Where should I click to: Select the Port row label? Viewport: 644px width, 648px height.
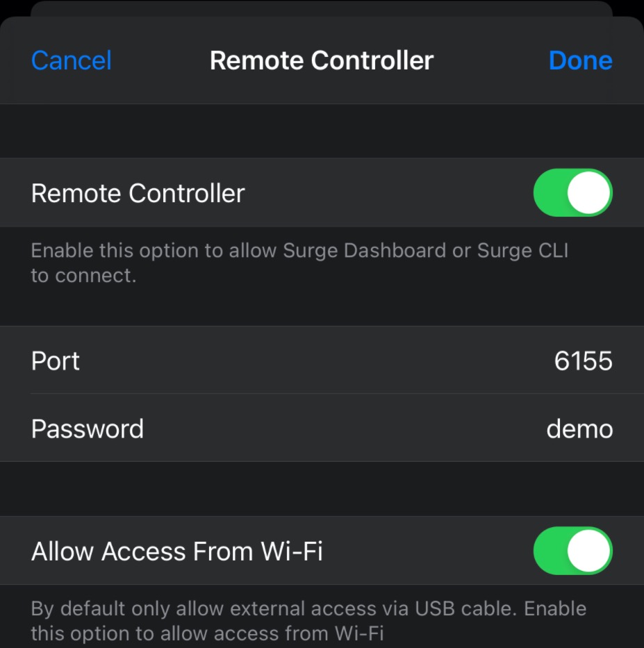(x=56, y=360)
